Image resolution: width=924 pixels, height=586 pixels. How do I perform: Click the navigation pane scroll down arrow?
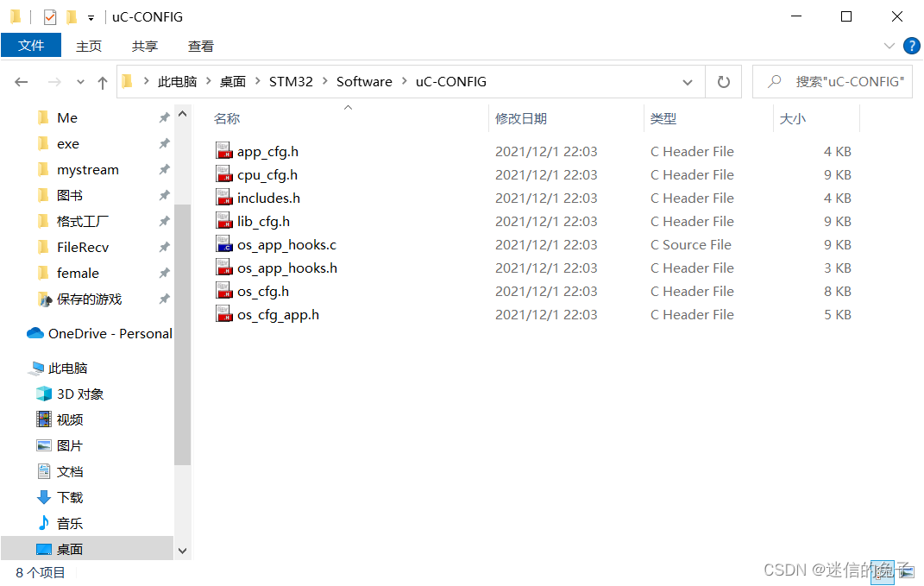tap(183, 551)
